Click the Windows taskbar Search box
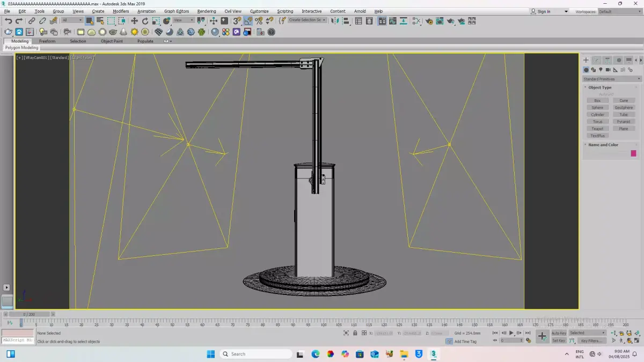The width and height of the screenshot is (644, 362). [256, 354]
